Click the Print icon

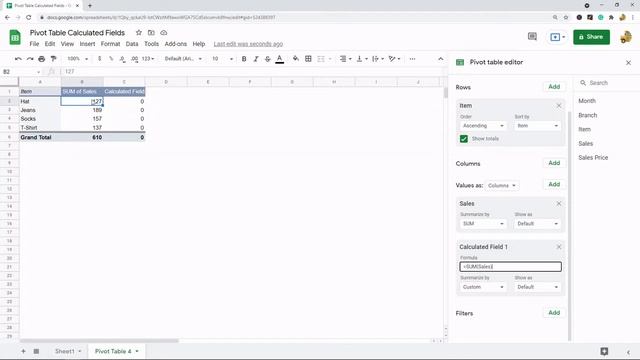(x=42, y=59)
